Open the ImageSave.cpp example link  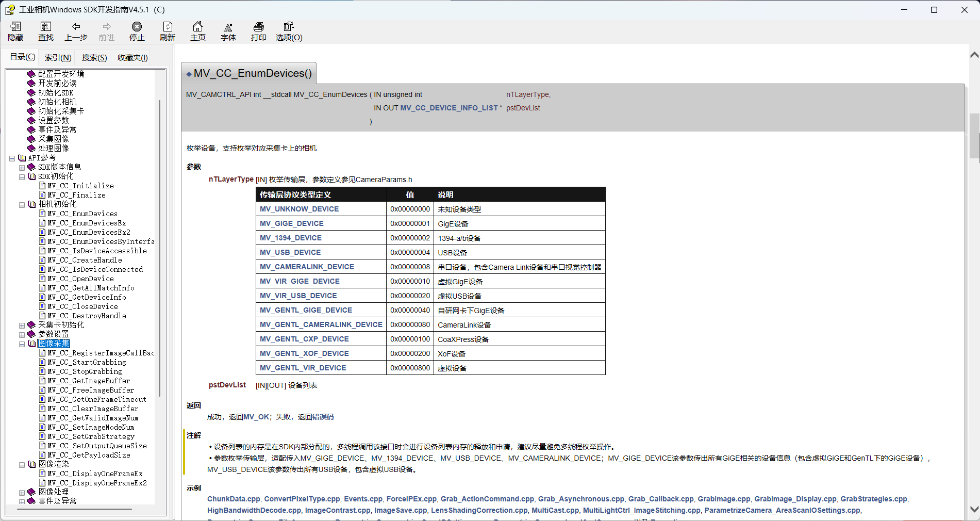tap(401, 510)
